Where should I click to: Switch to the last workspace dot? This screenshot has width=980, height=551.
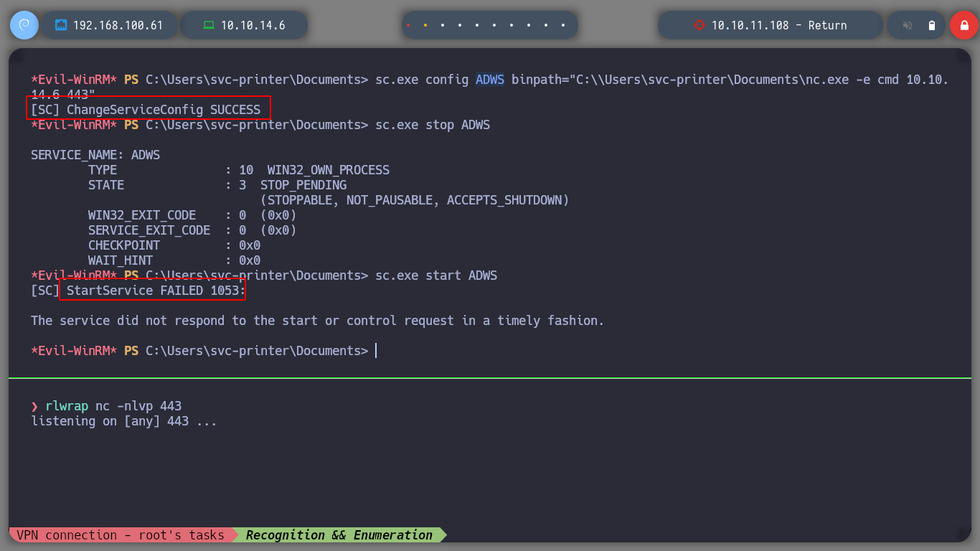pos(563,25)
